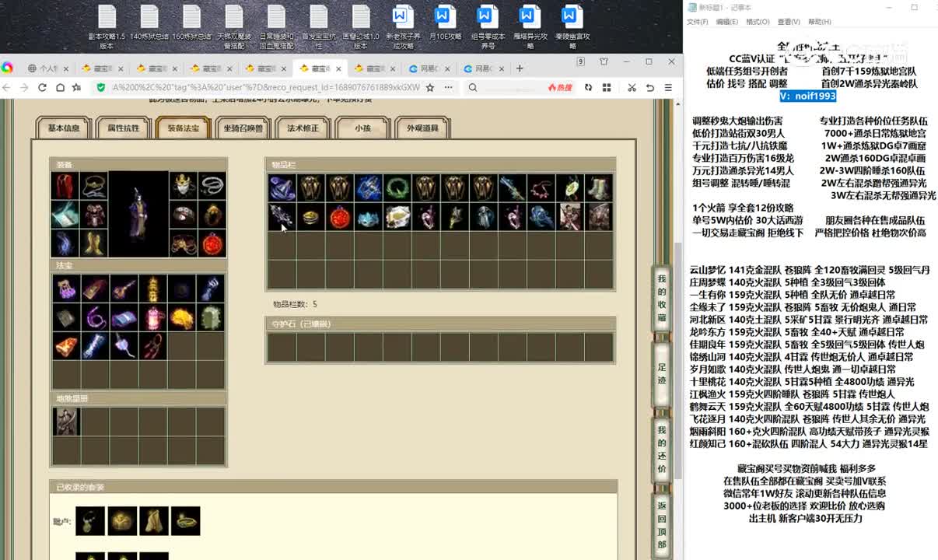Select the red orb in inventory
This screenshot has width=938, height=560.
click(339, 217)
